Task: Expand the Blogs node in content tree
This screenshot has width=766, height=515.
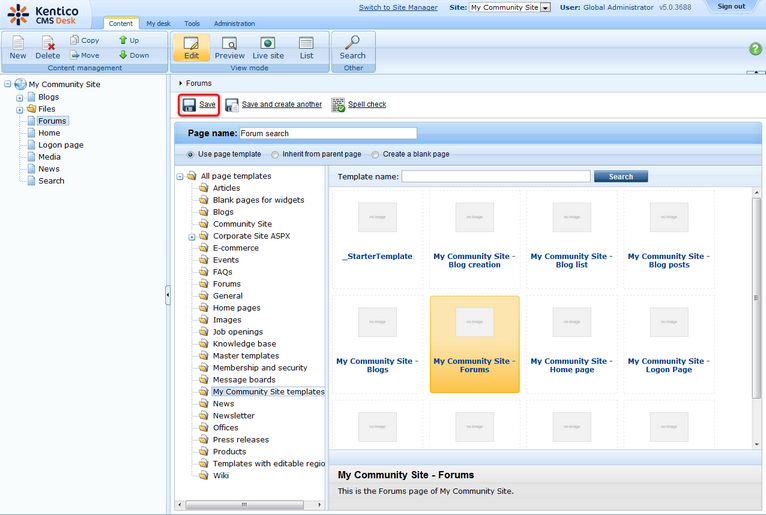Action: coord(19,97)
